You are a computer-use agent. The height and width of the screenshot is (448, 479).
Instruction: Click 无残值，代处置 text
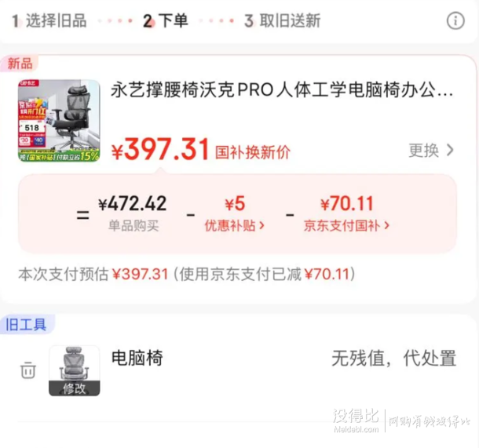click(x=394, y=359)
